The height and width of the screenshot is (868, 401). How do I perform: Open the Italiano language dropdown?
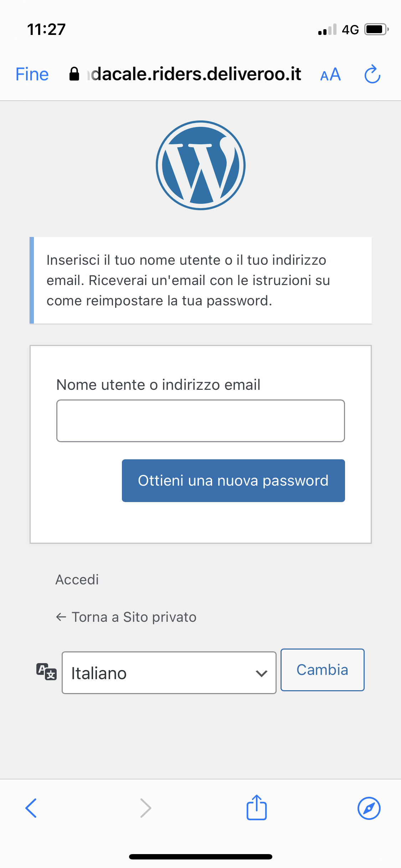pos(169,673)
